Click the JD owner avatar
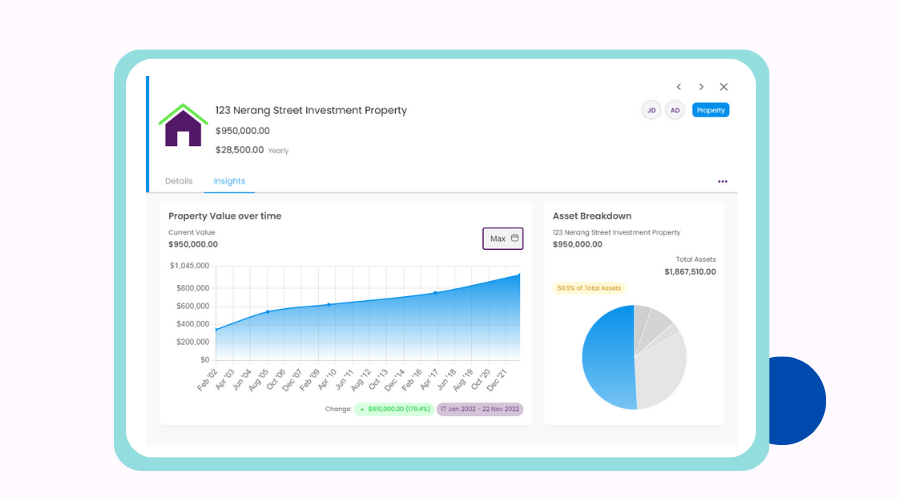 (x=651, y=110)
